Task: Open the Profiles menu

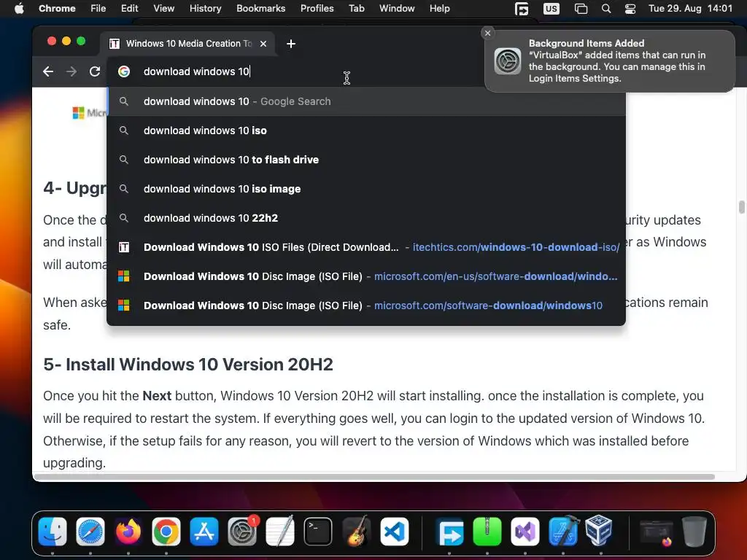Action: [x=317, y=9]
